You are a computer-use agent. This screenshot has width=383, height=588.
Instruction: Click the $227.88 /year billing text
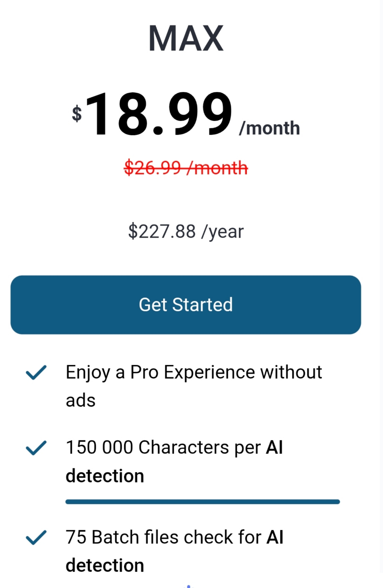point(186,232)
